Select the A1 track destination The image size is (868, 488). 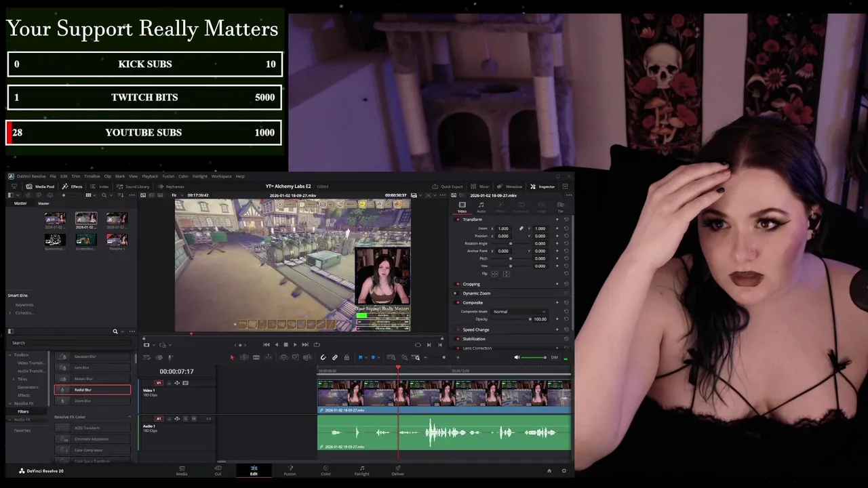tap(159, 419)
